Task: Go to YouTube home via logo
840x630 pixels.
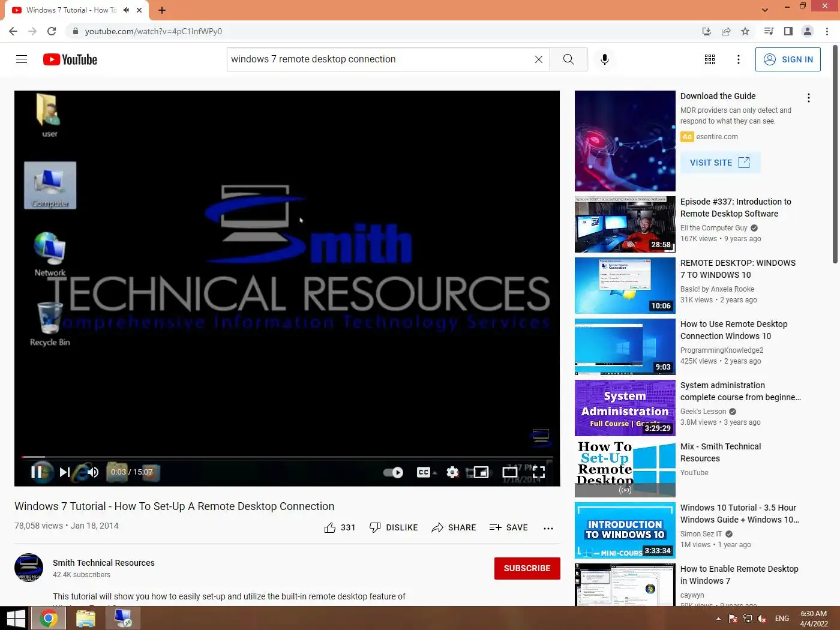Action: pos(70,59)
